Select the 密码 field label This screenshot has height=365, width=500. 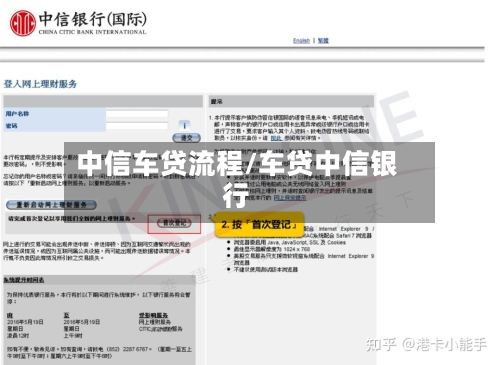pyautogui.click(x=11, y=126)
